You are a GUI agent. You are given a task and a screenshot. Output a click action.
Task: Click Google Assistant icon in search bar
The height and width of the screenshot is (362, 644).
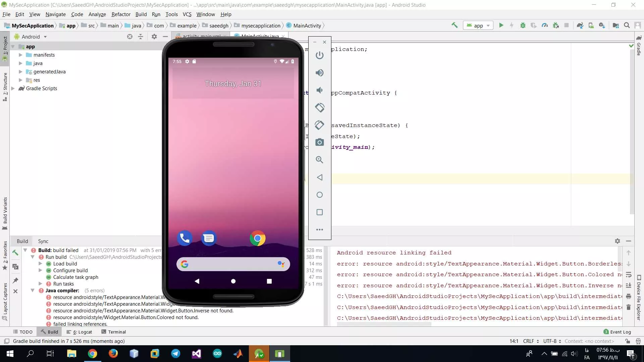click(x=281, y=264)
